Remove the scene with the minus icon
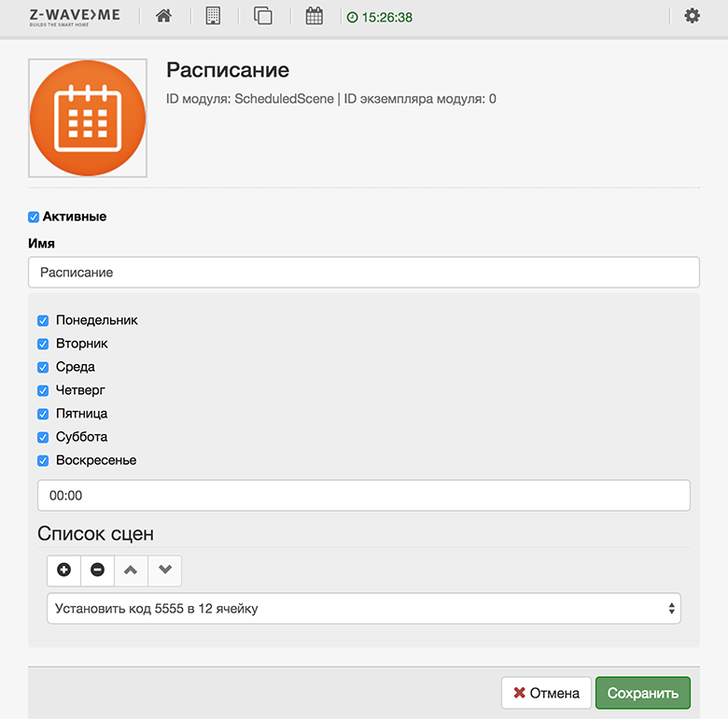The height and width of the screenshot is (719, 728). coord(98,570)
